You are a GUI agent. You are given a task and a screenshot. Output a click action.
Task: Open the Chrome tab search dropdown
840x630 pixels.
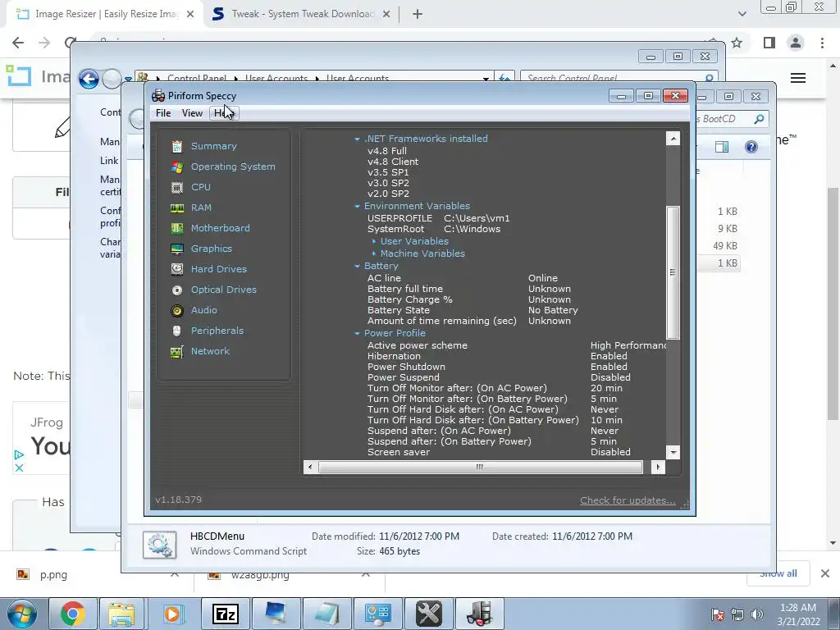pyautogui.click(x=742, y=14)
